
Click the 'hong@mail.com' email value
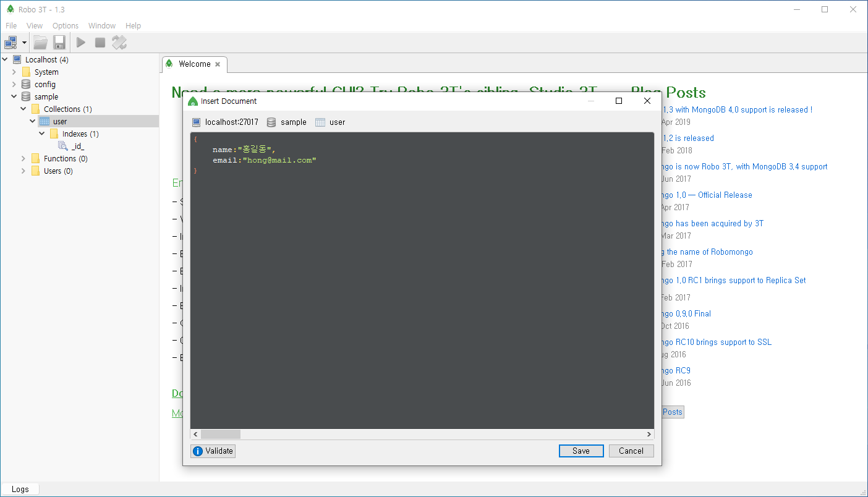(x=279, y=160)
